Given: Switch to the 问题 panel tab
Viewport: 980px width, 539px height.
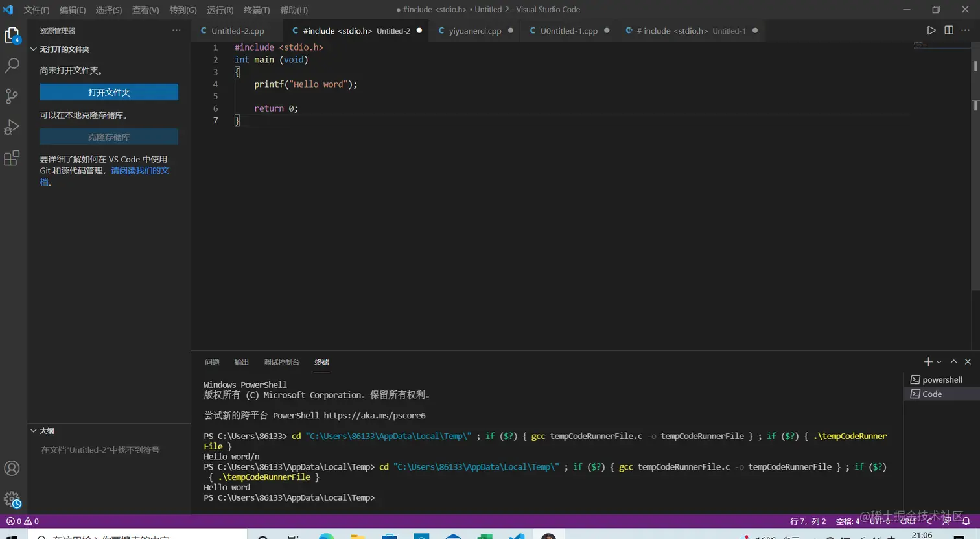Looking at the screenshot, I should [212, 362].
